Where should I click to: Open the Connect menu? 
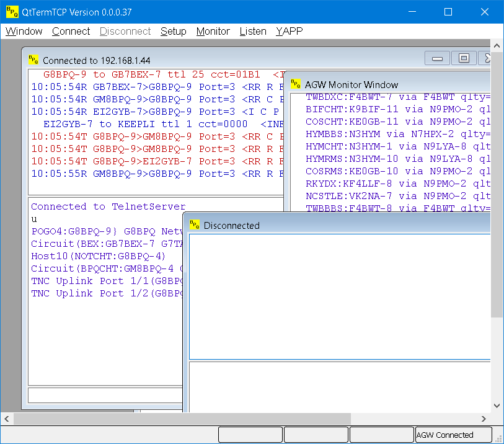(71, 31)
